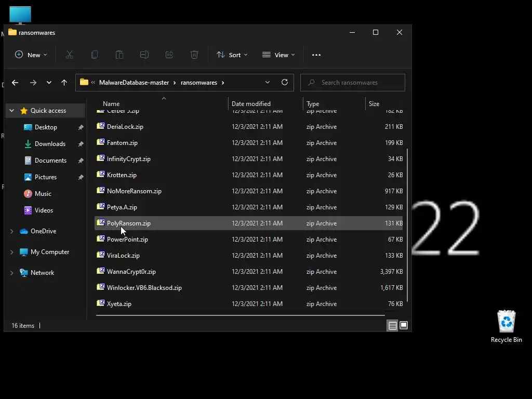Open Recycle Bin on desktop
532x399 pixels.
pos(506,326)
